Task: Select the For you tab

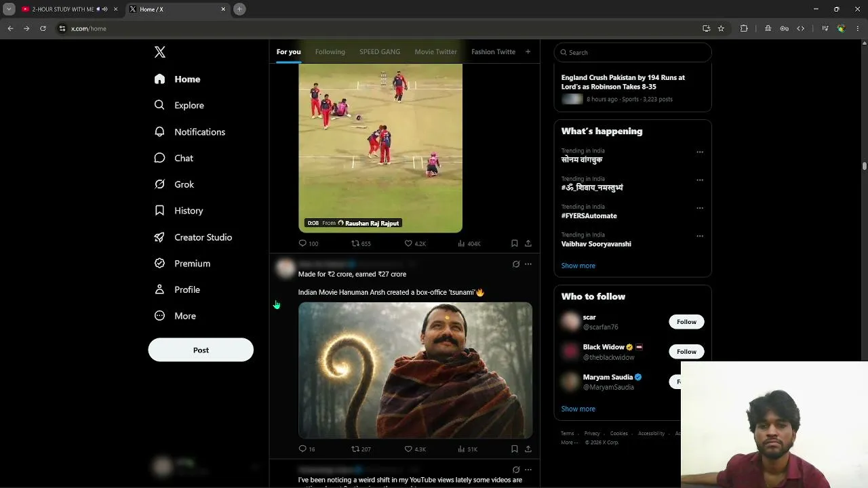Action: coord(288,52)
